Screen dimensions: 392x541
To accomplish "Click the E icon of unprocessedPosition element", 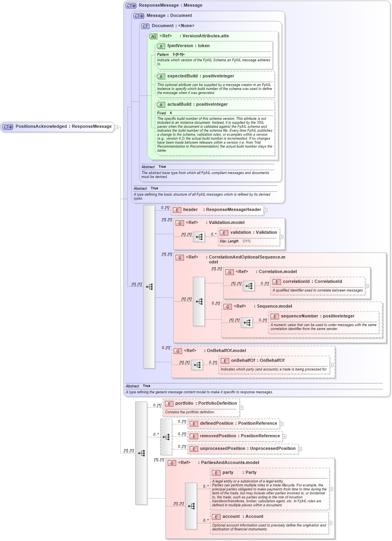I will tap(194, 449).
